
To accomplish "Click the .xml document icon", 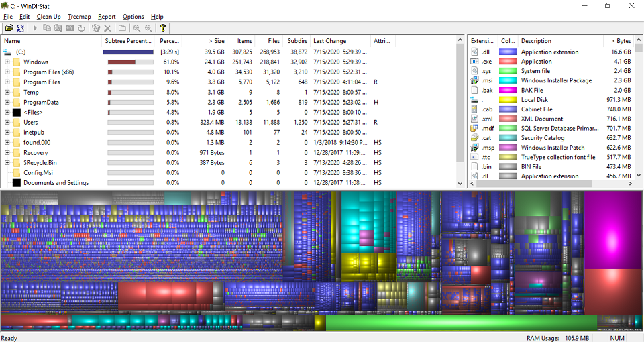I will [x=474, y=119].
